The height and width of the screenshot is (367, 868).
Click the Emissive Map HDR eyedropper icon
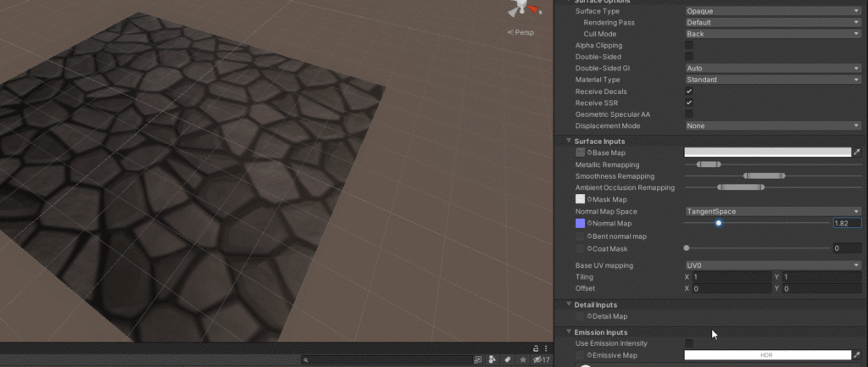tap(857, 355)
